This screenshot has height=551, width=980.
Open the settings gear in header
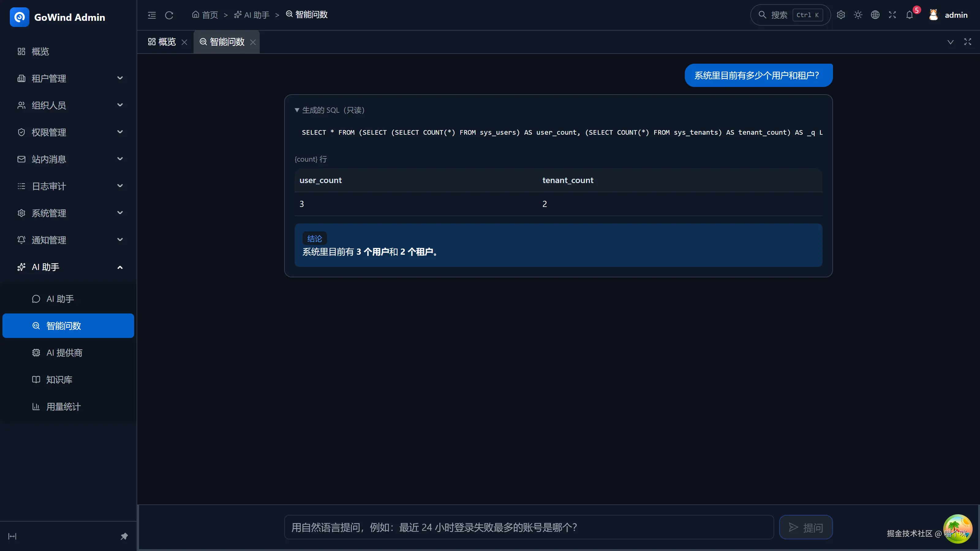coord(841,15)
